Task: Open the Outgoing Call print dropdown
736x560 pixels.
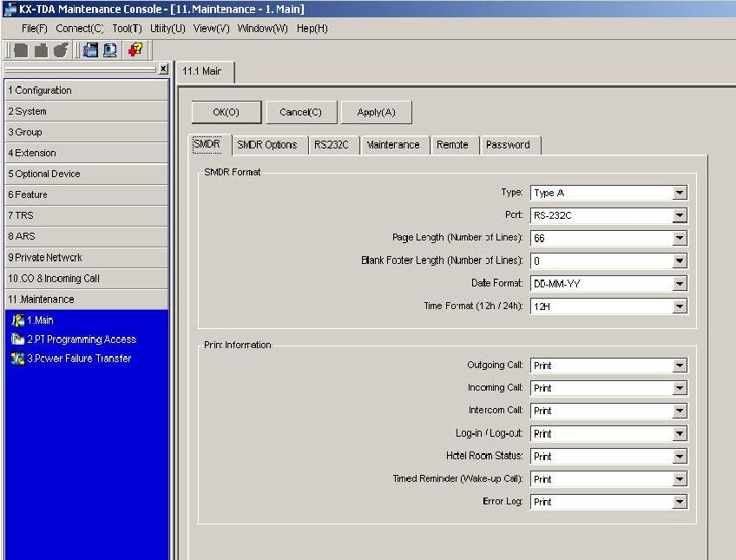Action: coord(679,366)
